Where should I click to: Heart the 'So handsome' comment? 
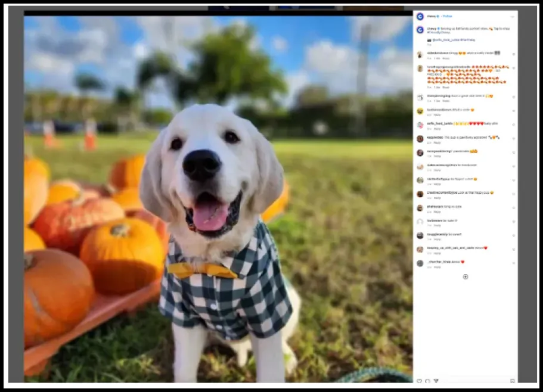(513, 166)
